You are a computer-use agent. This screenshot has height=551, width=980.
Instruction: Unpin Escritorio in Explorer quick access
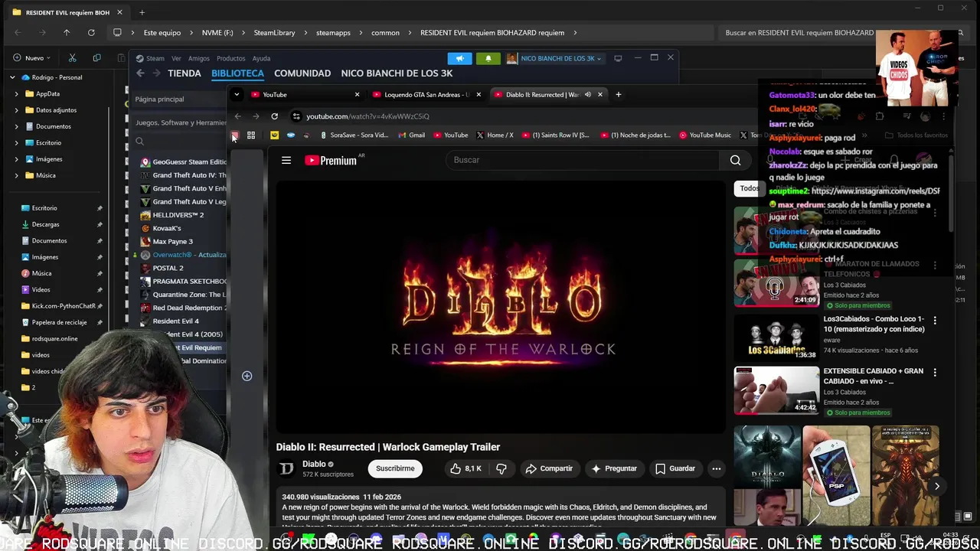pos(100,208)
